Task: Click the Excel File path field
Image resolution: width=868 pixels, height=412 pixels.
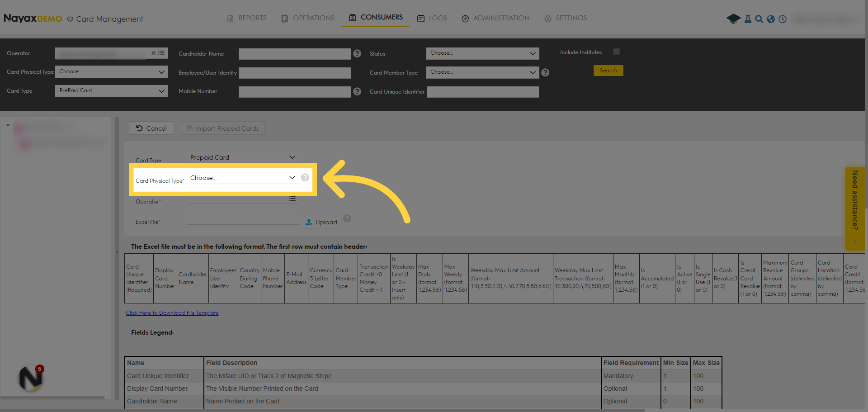Action: point(243,220)
